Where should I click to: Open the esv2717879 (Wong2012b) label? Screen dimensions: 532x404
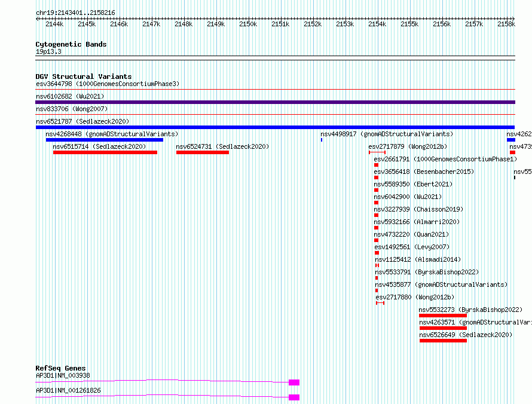click(408, 146)
